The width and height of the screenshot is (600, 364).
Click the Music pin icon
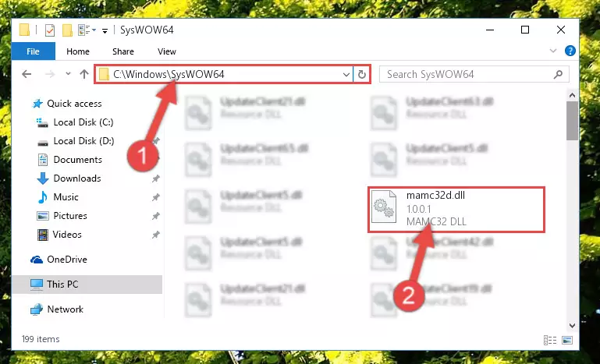(156, 197)
